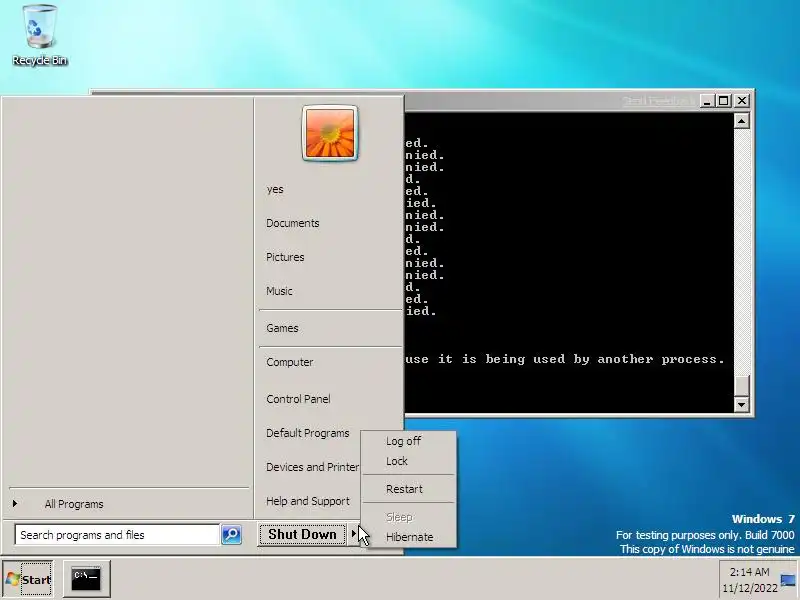Open Computer from Start menu

pos(289,362)
